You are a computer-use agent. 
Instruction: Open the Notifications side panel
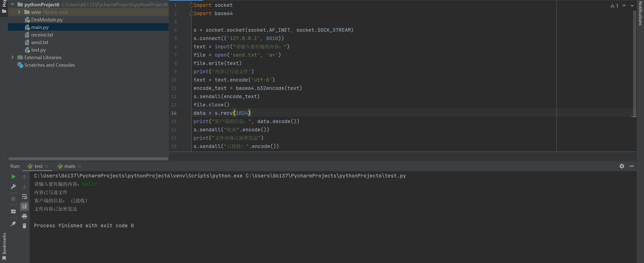(x=640, y=14)
